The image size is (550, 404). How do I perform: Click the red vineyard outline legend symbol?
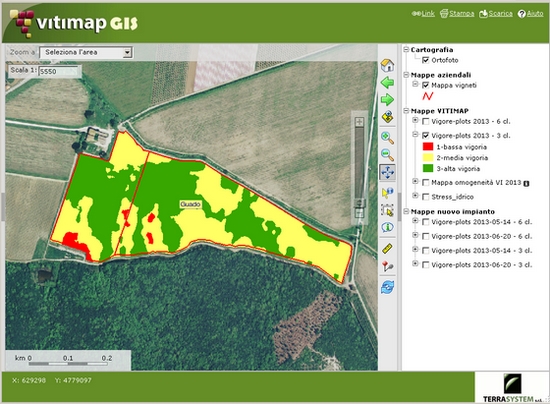[x=428, y=96]
